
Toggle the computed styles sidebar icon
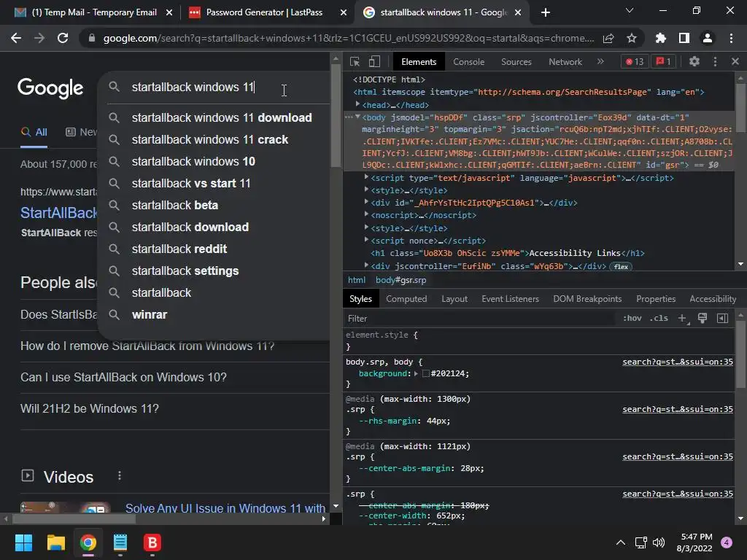722,318
